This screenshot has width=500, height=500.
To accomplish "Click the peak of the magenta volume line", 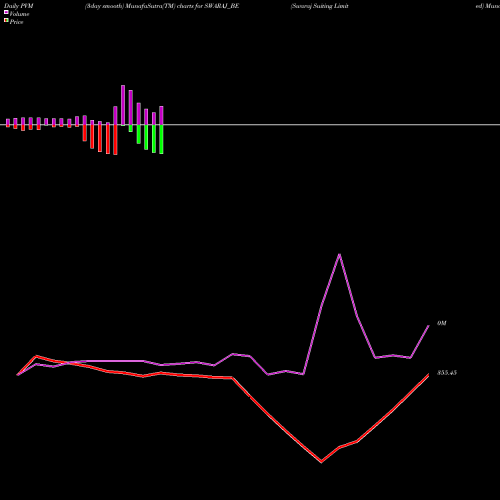I will pos(339,255).
